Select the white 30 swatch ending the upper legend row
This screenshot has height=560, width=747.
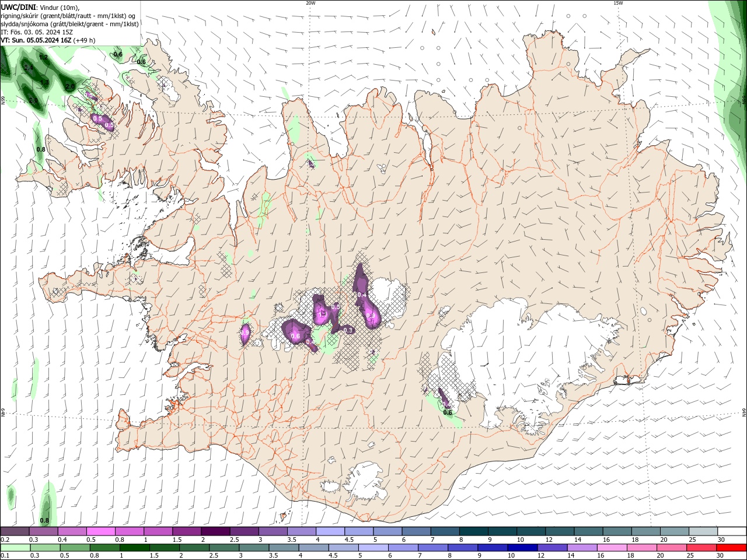tap(732, 531)
